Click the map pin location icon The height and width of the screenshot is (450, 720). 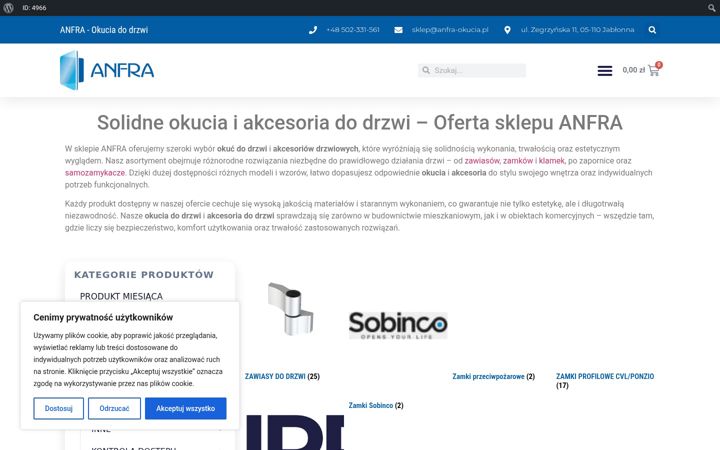coord(507,30)
